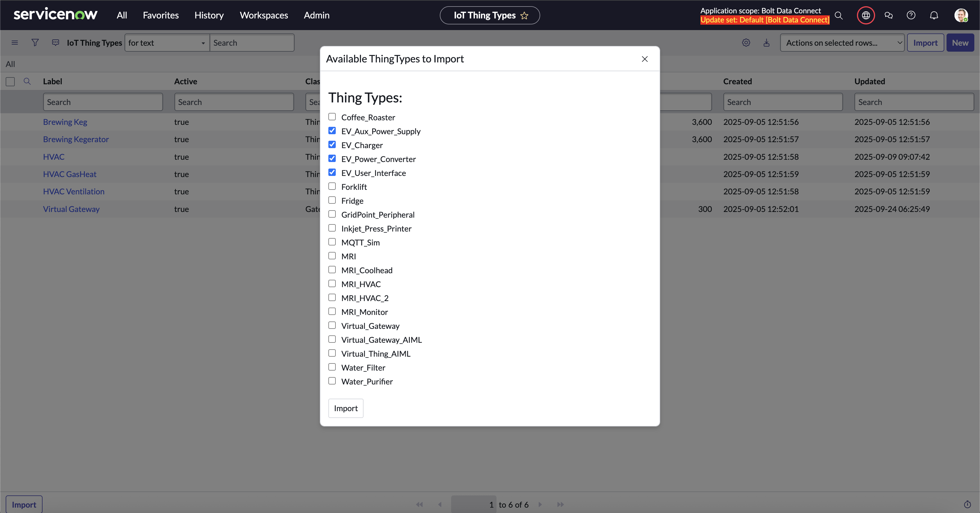Check the MRI_Monitor checkbox
980x513 pixels.
point(332,311)
